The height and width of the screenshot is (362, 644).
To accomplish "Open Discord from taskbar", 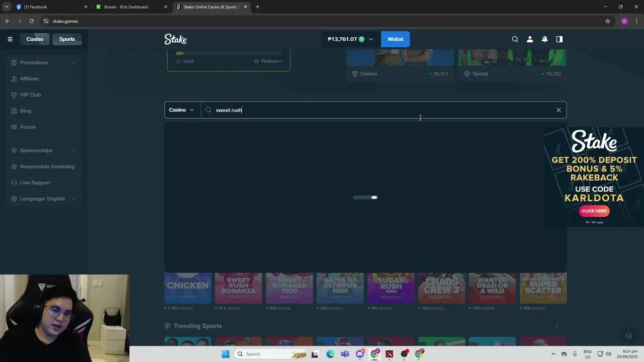I will [360, 354].
